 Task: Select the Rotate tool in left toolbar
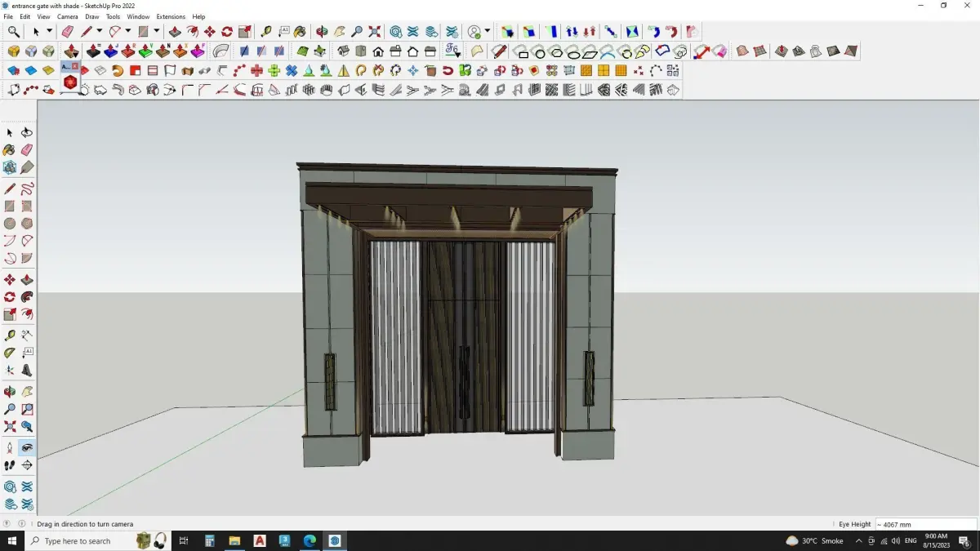pos(10,297)
